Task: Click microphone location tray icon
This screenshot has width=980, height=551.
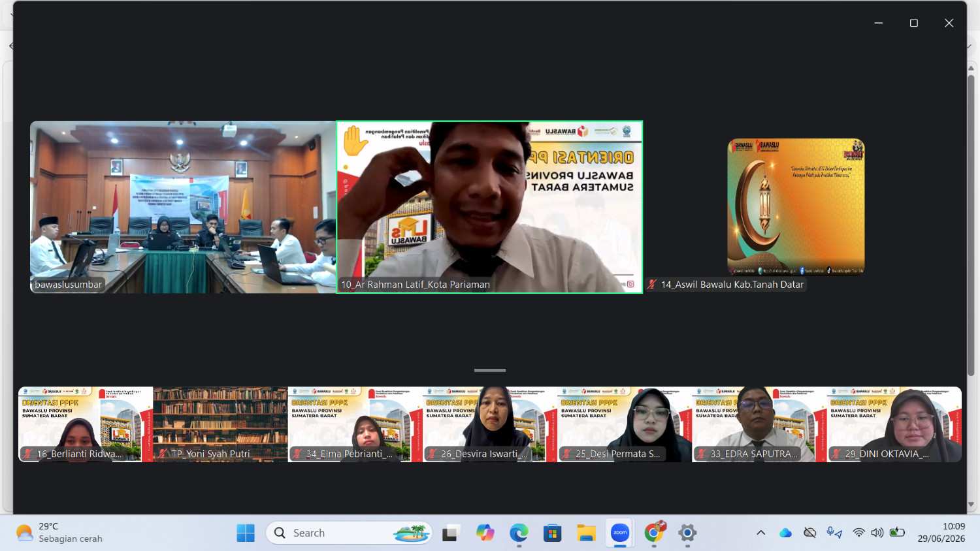Action: coord(834,533)
